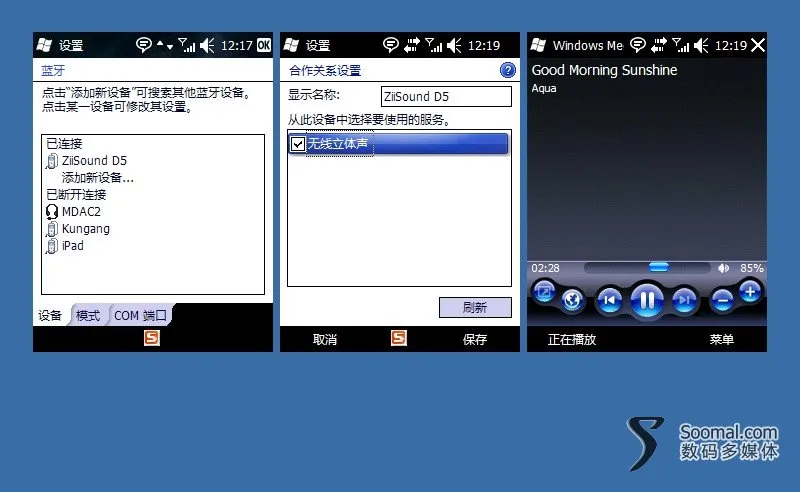This screenshot has width=800, height=492.
Task: Tap signal icon in Windows Media screen
Action: click(x=681, y=45)
